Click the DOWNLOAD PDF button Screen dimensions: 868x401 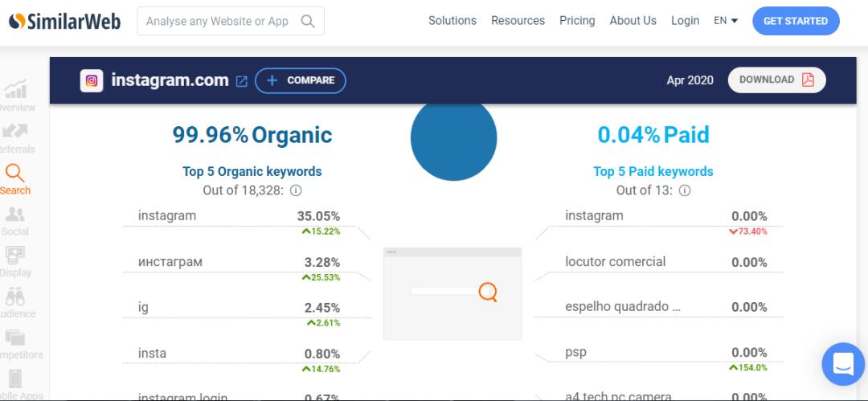(x=776, y=80)
